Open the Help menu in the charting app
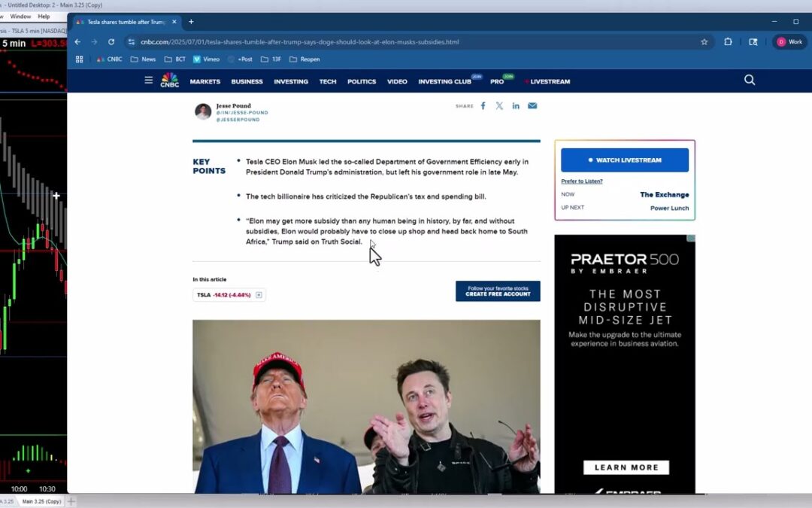812x508 pixels. (44, 17)
